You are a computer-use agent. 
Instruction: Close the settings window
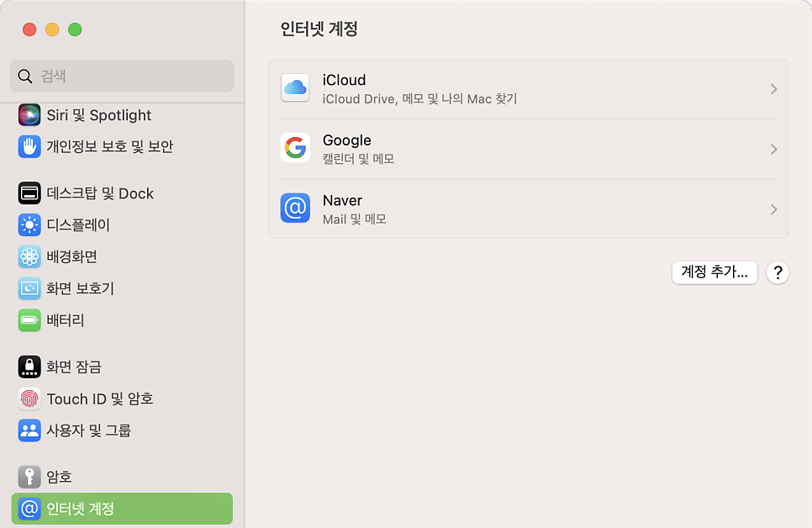click(29, 29)
